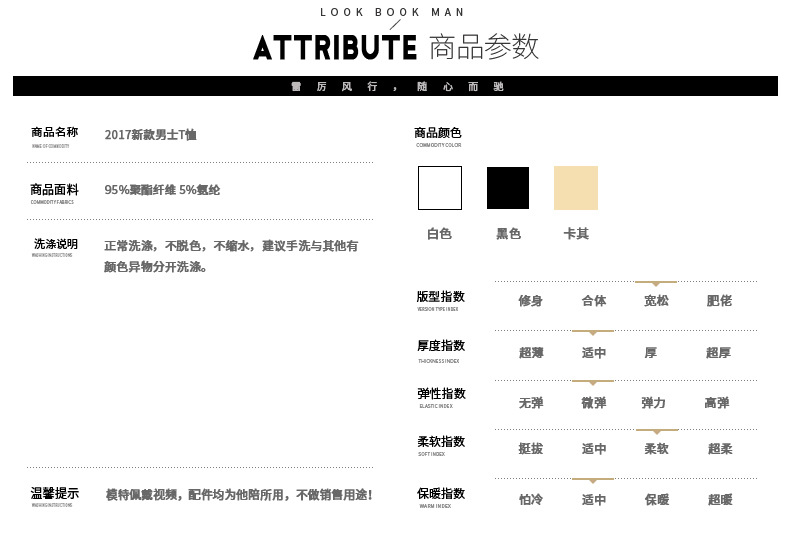Viewport: 790px width, 537px height.
Task: Choose 宽松 in the 版型指数 row
Action: tap(656, 300)
